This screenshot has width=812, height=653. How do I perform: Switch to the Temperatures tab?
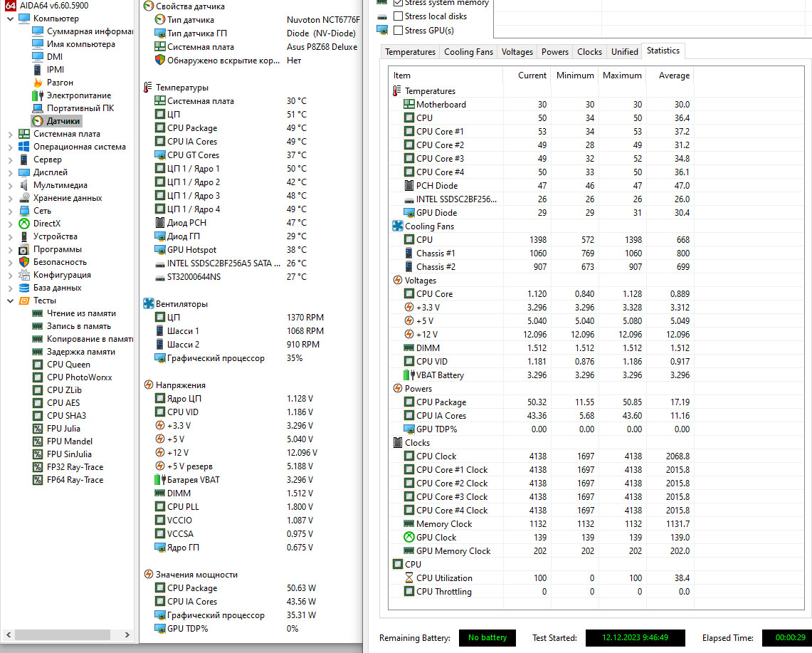coord(410,52)
